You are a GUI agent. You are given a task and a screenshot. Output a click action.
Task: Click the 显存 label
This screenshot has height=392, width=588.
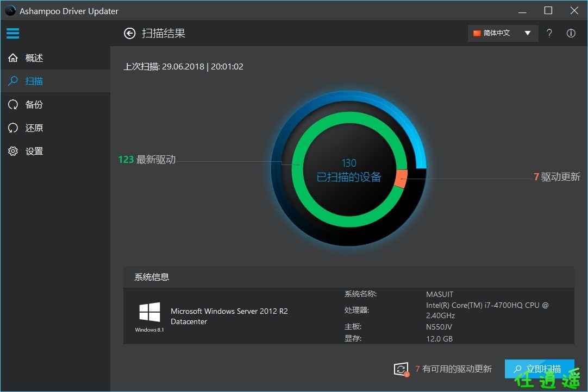click(x=353, y=339)
